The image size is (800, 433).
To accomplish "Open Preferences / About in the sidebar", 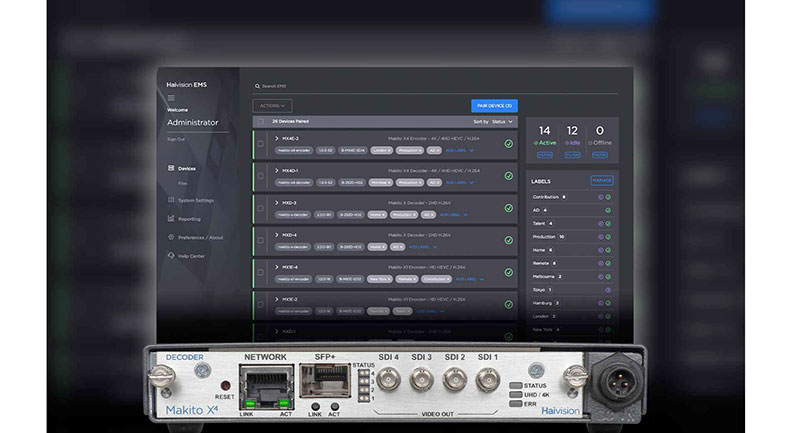I will coord(201,238).
